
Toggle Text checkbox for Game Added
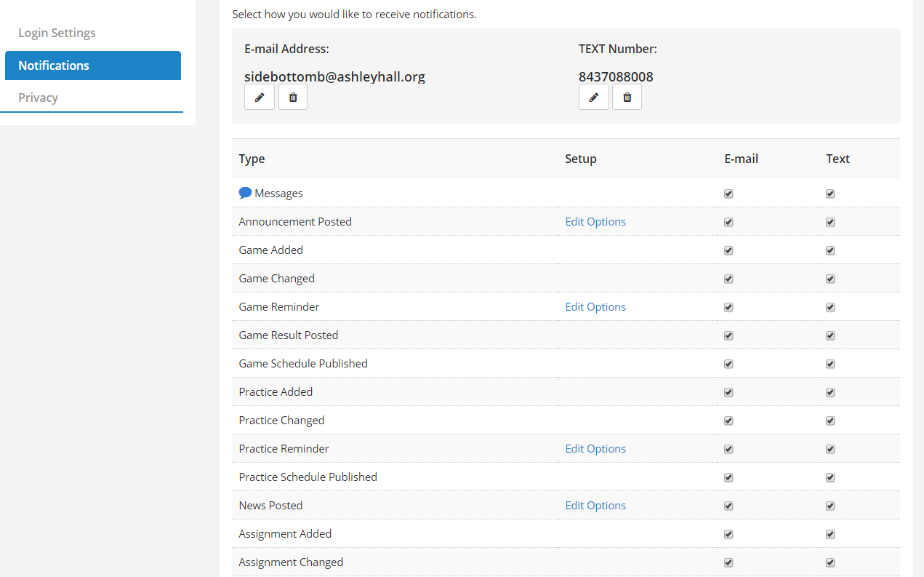[830, 250]
